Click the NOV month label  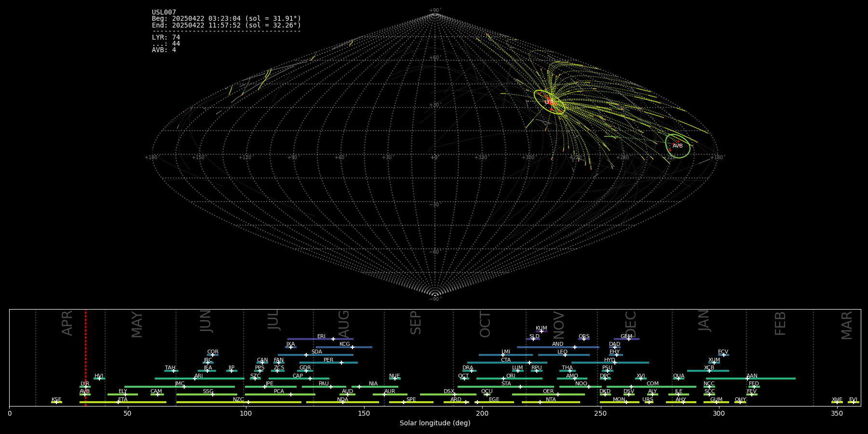click(558, 325)
